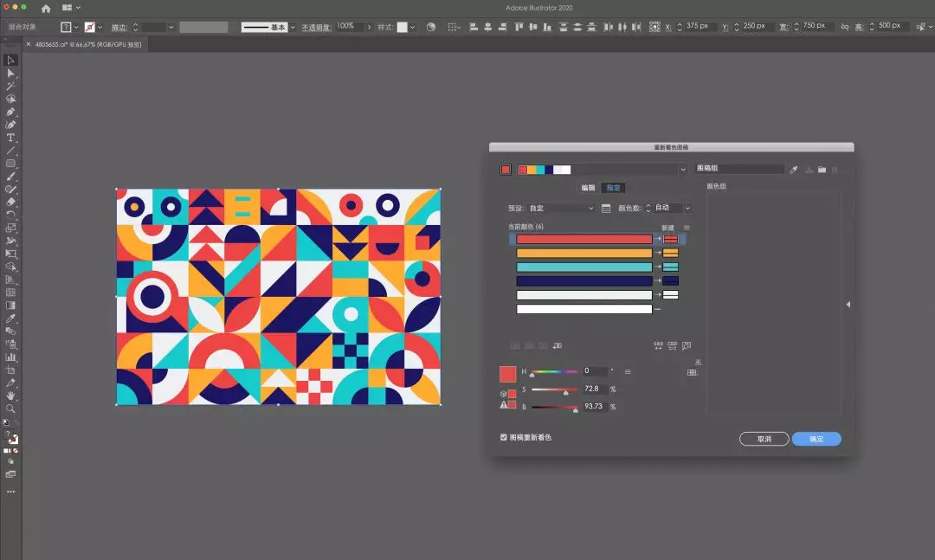
Task: Collapse the color groups panel arrow
Action: (848, 305)
